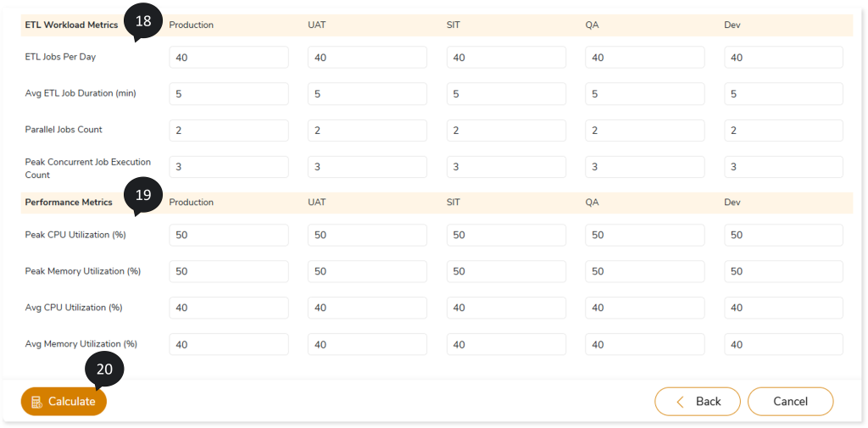Image resolution: width=868 pixels, height=428 pixels.
Task: Select UAT Avg ETL Job Duration field
Action: coord(367,94)
